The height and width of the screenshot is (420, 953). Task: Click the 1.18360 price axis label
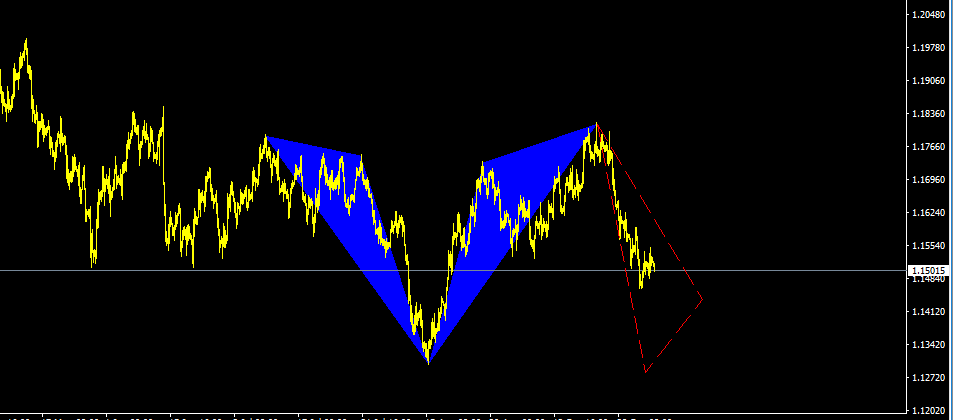(929, 114)
